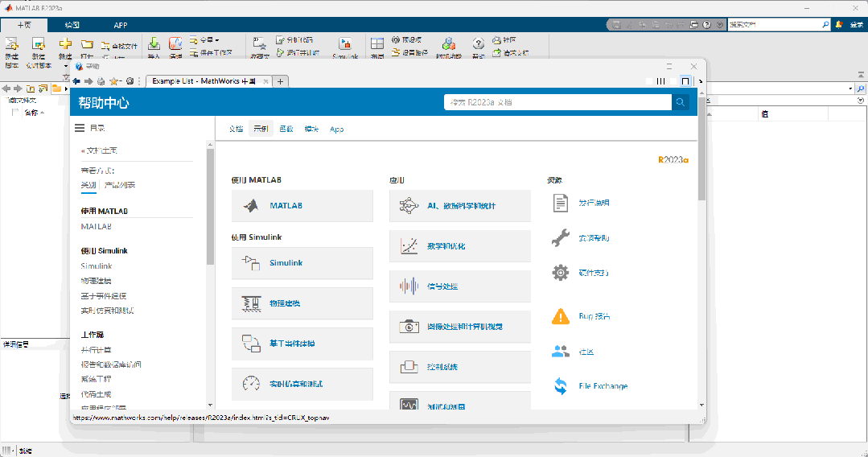Open the 信号处理 examples card
Viewport: 868px width, 457px height.
(460, 286)
